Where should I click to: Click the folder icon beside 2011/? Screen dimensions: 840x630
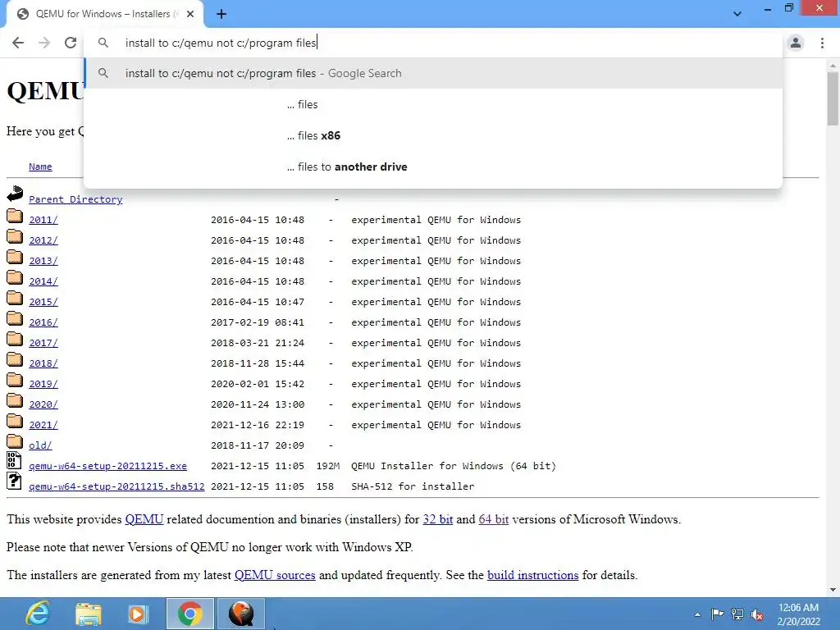(15, 216)
